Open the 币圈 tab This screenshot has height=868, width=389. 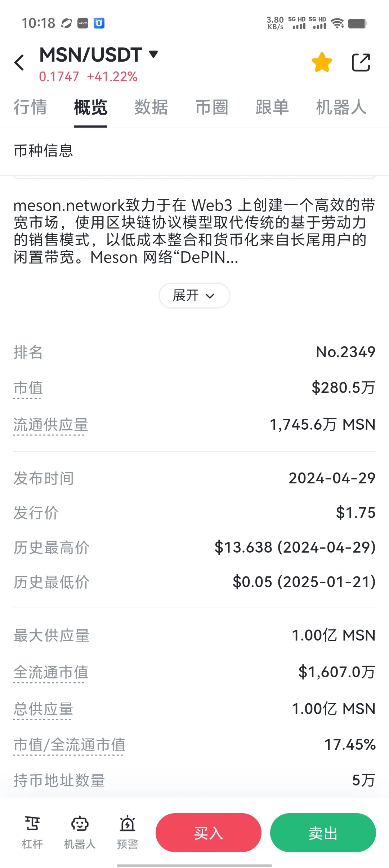click(x=212, y=107)
